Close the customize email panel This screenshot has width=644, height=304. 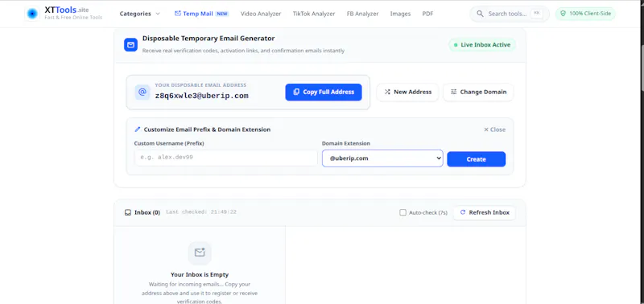point(494,129)
